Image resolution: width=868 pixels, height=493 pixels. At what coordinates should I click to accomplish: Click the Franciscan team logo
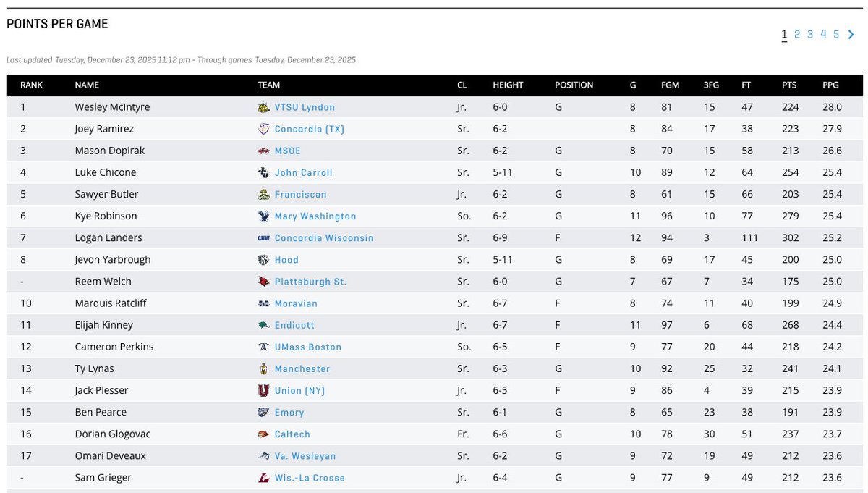[x=263, y=194]
